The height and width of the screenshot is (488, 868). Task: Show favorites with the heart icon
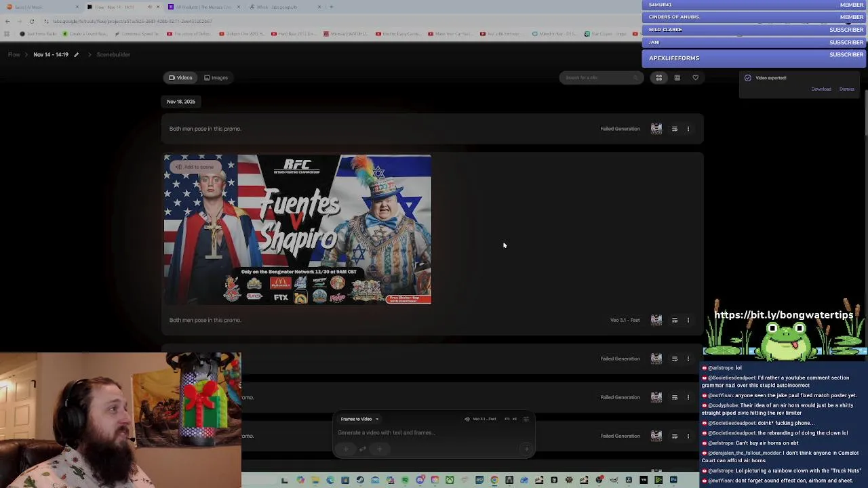[x=695, y=77]
